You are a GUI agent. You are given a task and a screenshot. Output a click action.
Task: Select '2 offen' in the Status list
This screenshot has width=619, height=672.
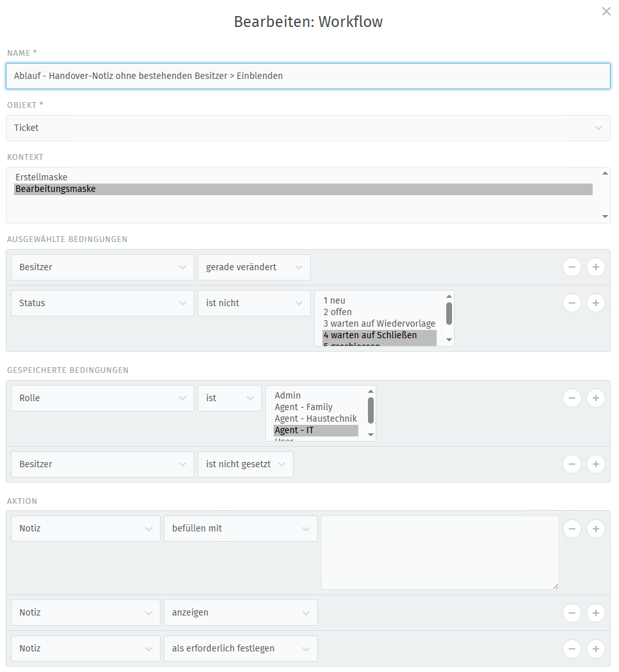tap(338, 312)
